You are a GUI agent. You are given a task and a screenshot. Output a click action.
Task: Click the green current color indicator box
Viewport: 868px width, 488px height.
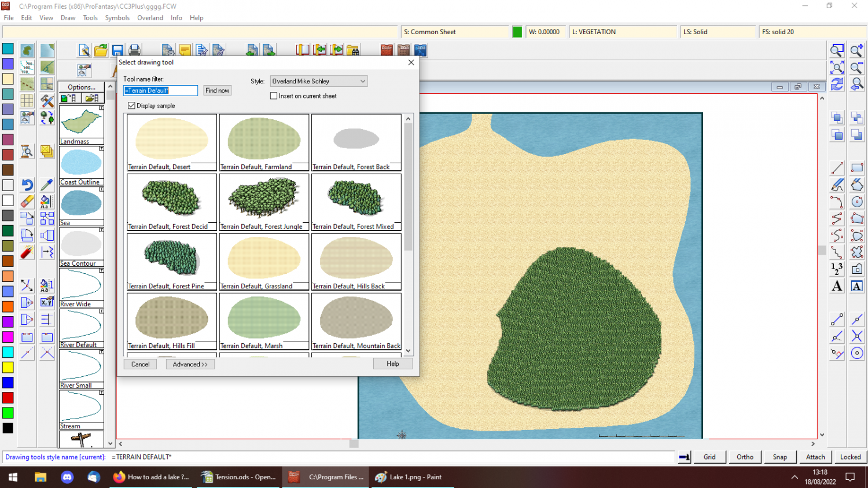[x=517, y=32]
